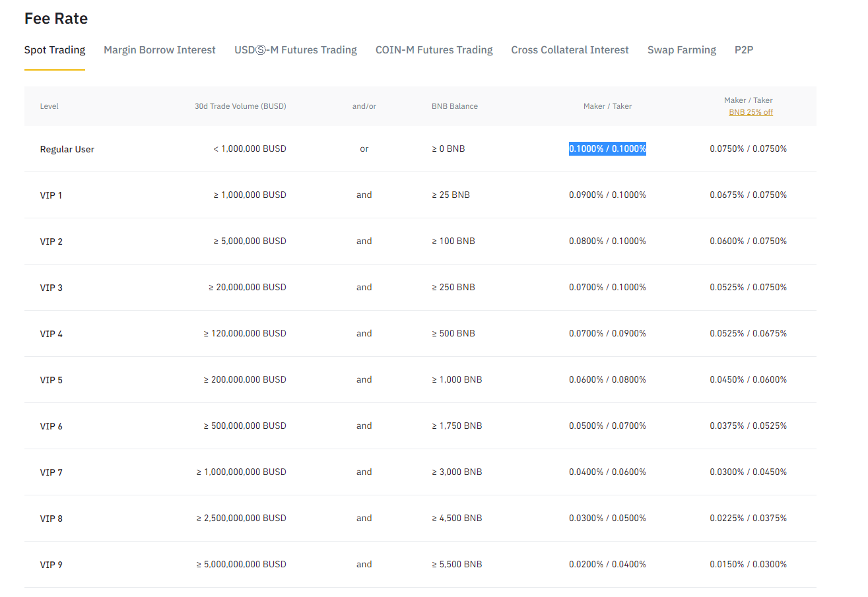Click the "≥ 120,000,000 BUSD" volume value
The width and height of the screenshot is (868, 597).
[245, 334]
